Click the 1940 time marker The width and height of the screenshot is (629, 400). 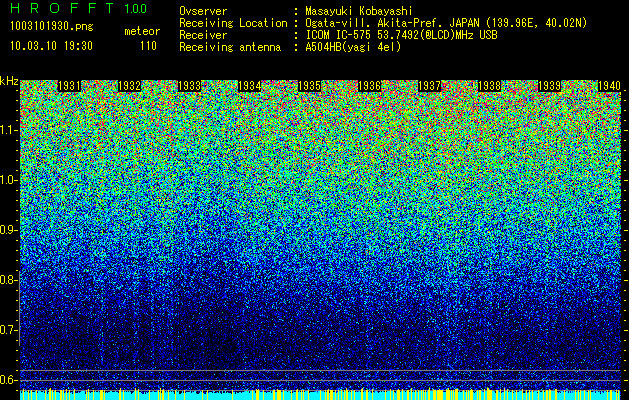tap(609, 86)
